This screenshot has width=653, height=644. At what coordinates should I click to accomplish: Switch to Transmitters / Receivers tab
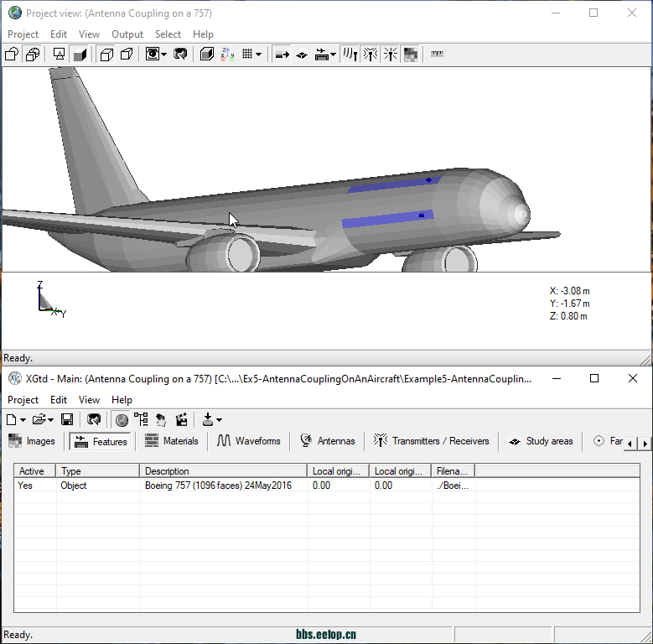click(432, 441)
